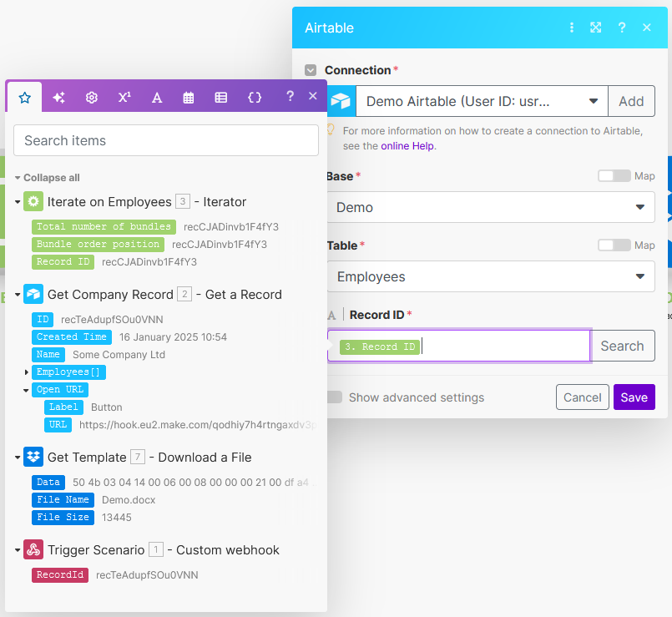Collapse the Trigger Scenario group

(x=18, y=550)
